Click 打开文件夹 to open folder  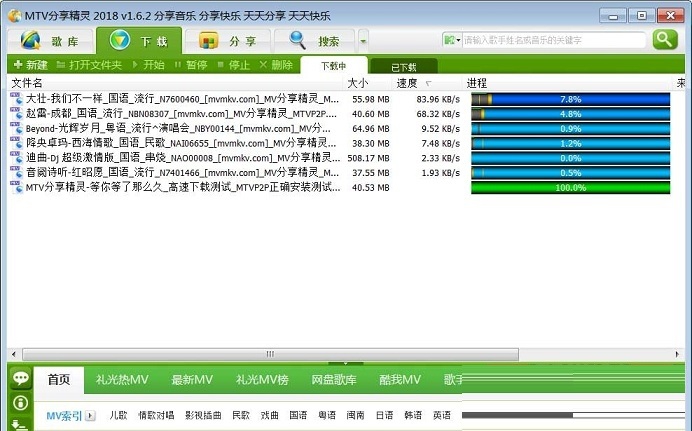(x=89, y=65)
